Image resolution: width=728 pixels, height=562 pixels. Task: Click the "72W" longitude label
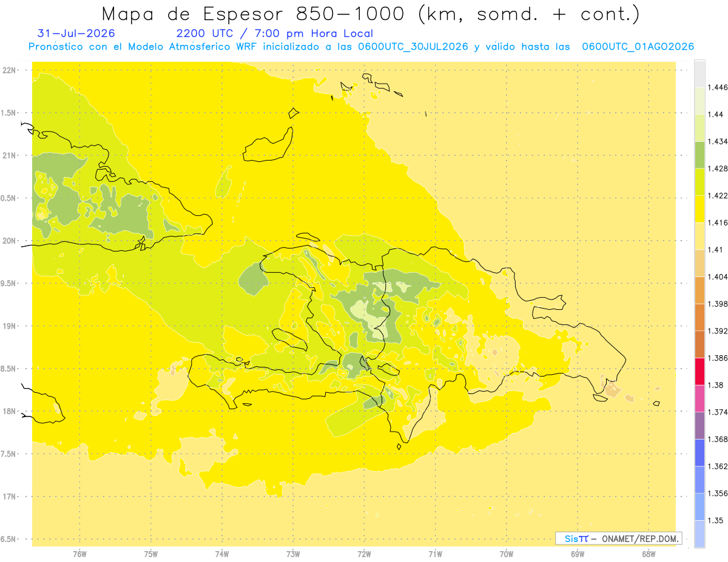(364, 554)
